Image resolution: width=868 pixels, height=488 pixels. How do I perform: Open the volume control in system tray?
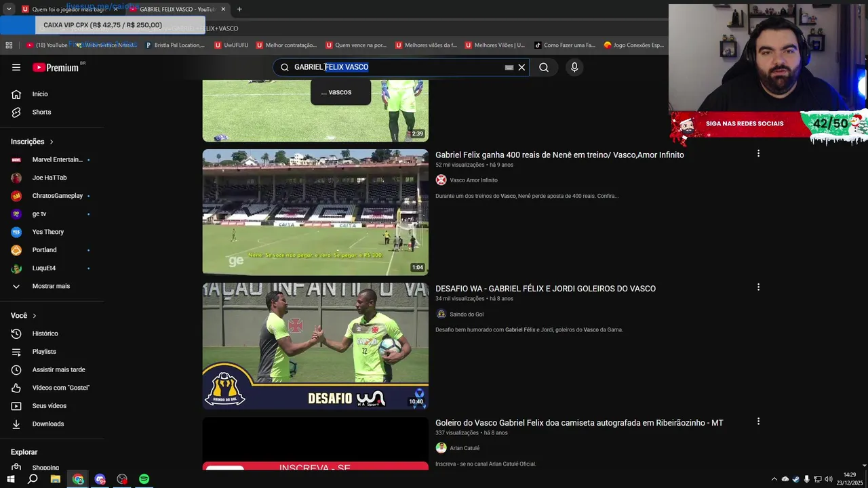pos(828,479)
